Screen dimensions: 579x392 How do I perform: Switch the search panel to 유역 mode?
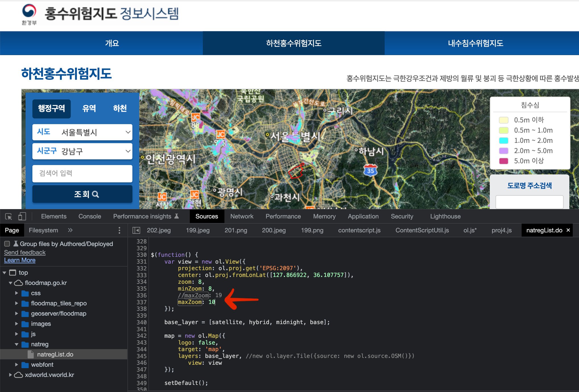tap(89, 108)
